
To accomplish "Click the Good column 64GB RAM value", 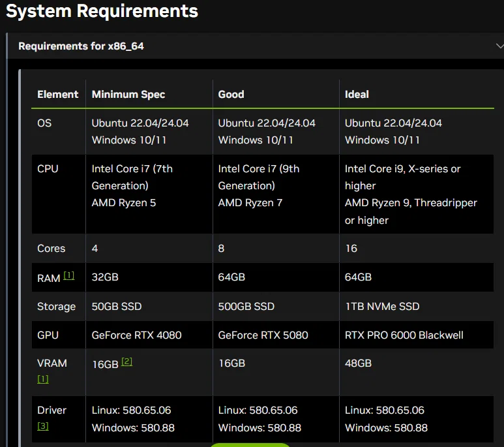I will pyautogui.click(x=231, y=277).
